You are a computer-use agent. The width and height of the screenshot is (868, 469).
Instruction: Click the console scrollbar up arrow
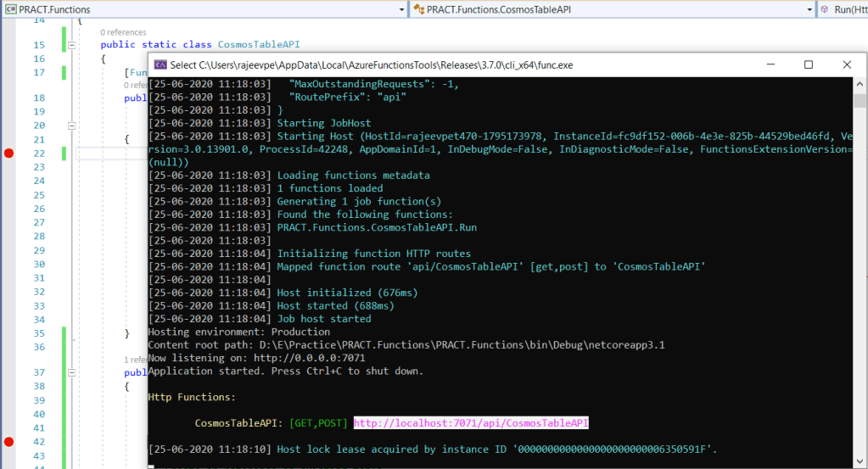point(860,83)
